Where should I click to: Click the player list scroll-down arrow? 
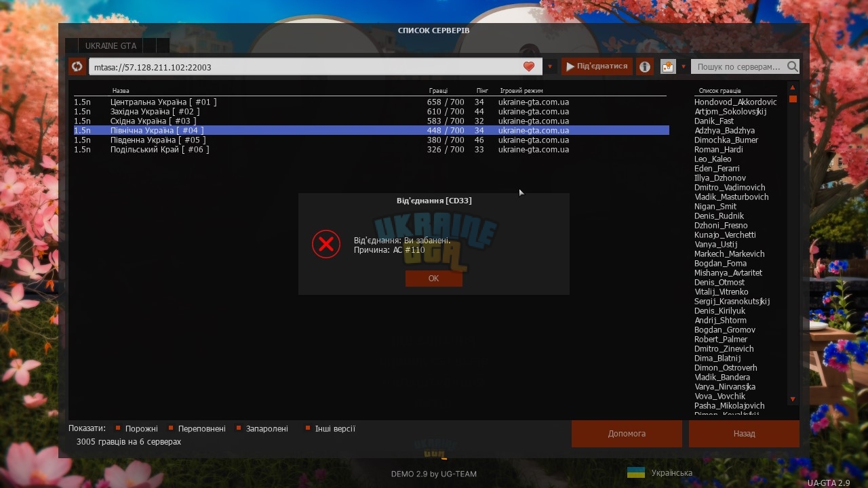click(793, 399)
